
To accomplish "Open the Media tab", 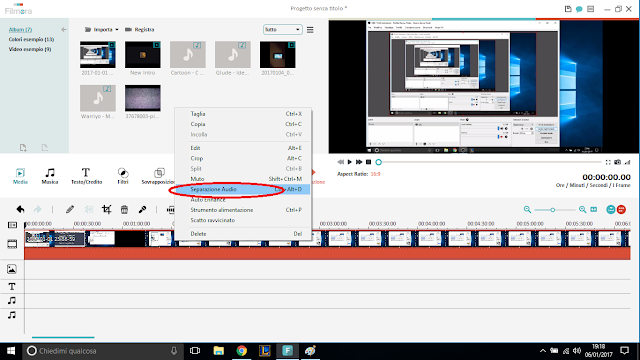I will pyautogui.click(x=20, y=176).
